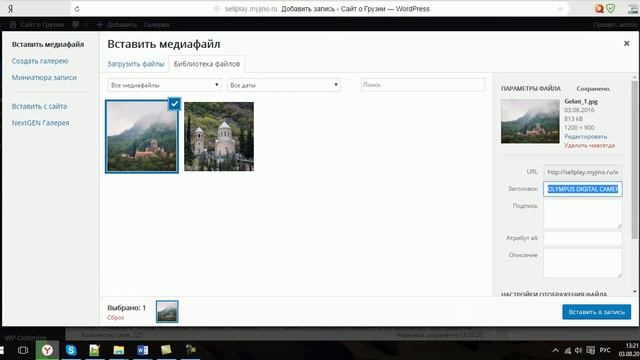Open sticky notes app from taskbar

pyautogui.click(x=166, y=350)
